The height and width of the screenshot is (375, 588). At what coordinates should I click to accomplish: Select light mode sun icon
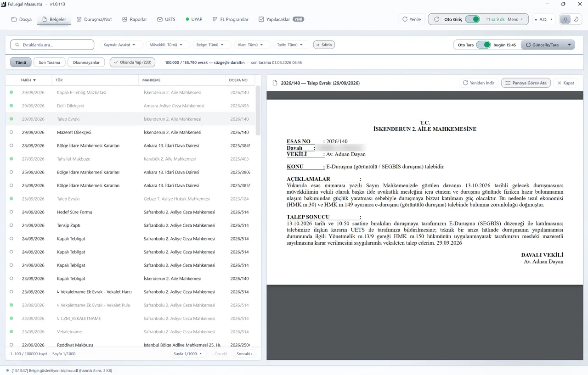(565, 19)
